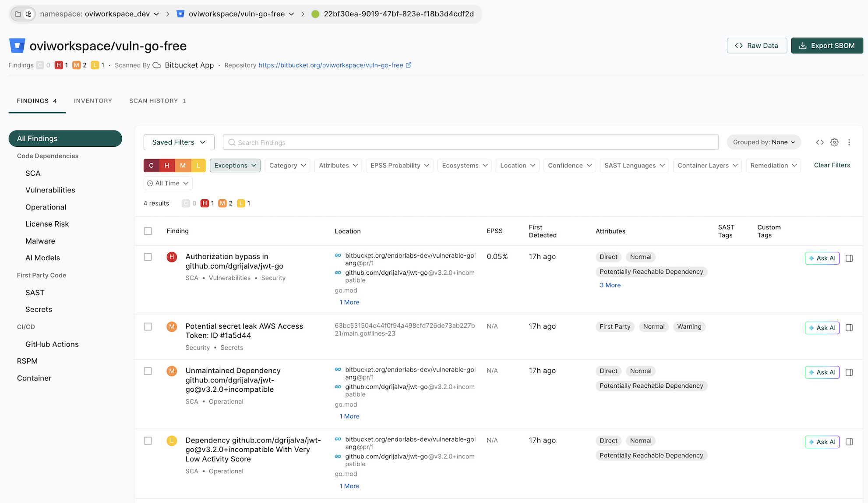Viewport: 868px width, 503px height.
Task: Check the select-all findings checkbox in header
Action: click(x=148, y=231)
